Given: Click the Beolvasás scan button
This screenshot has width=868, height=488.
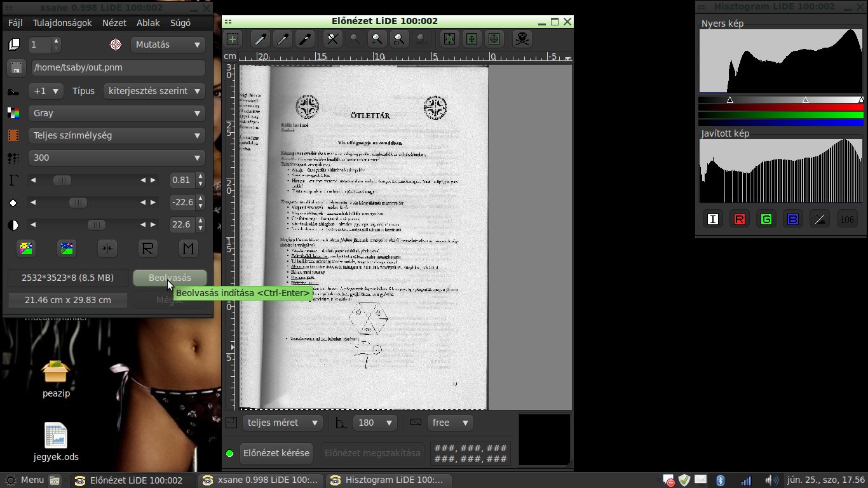Looking at the screenshot, I should point(170,278).
